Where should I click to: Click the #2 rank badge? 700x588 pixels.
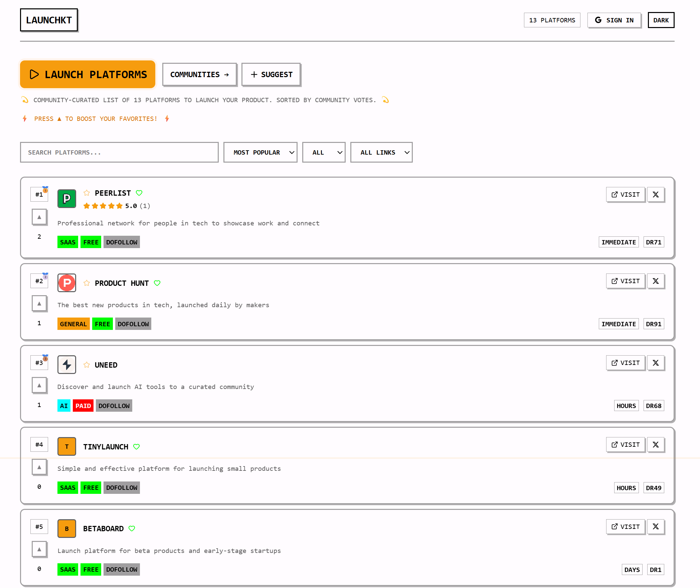coord(39,281)
